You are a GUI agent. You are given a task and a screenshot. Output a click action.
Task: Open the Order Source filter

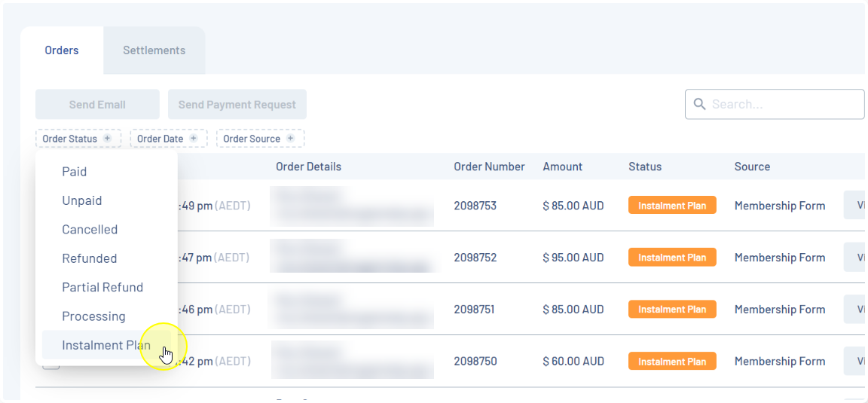pyautogui.click(x=260, y=139)
